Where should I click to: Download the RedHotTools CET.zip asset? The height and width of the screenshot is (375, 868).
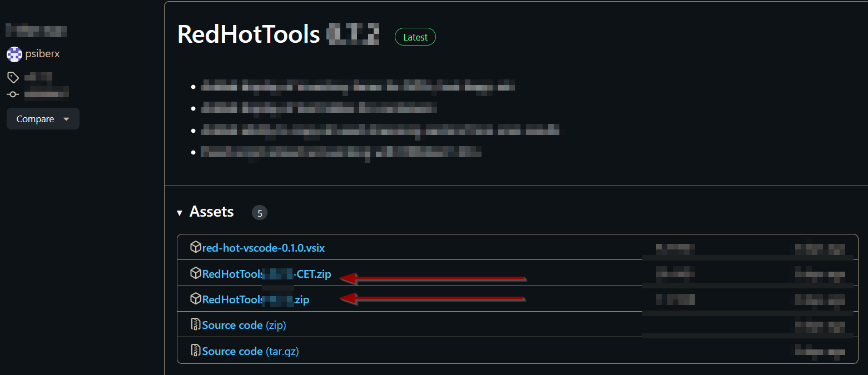pos(266,274)
